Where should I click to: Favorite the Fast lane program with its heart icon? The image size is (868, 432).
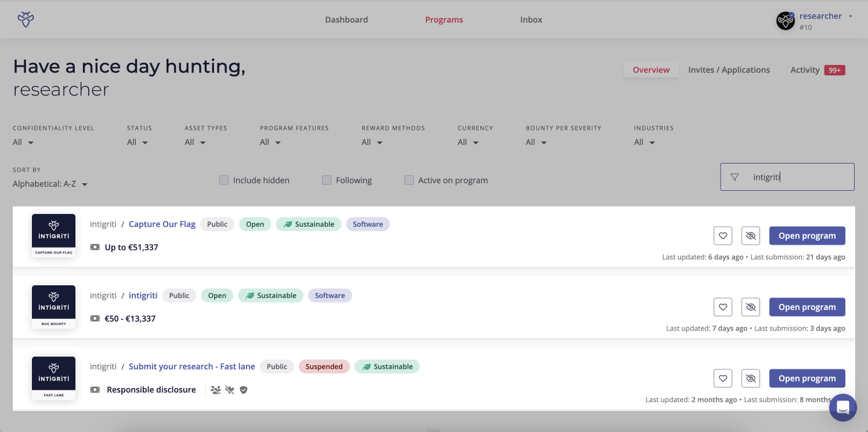723,379
